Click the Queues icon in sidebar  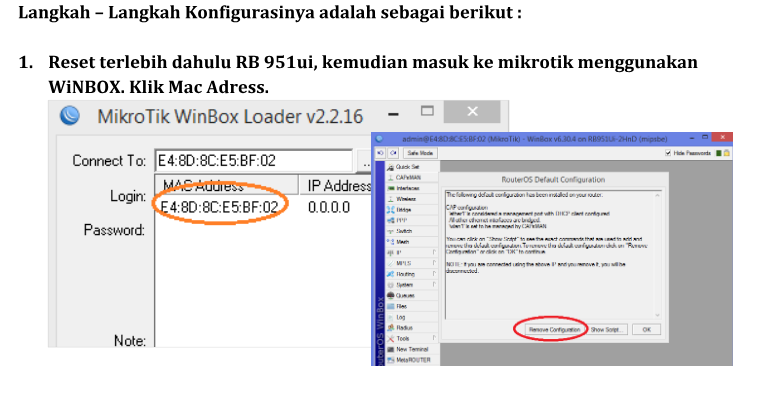(390, 295)
